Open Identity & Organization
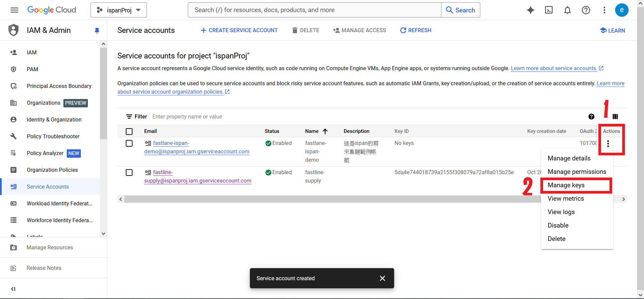 tap(50, 119)
